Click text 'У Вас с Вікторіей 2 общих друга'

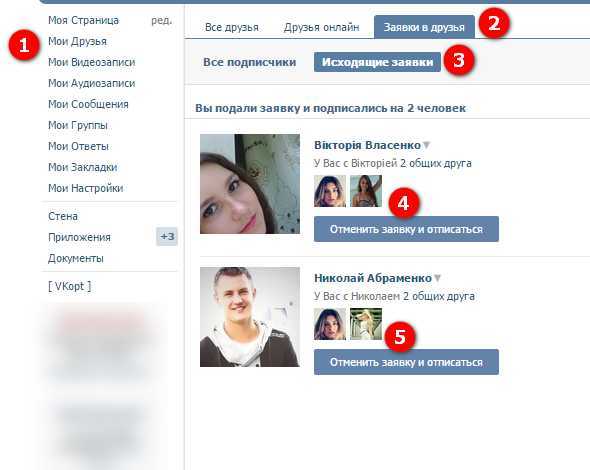(x=393, y=163)
